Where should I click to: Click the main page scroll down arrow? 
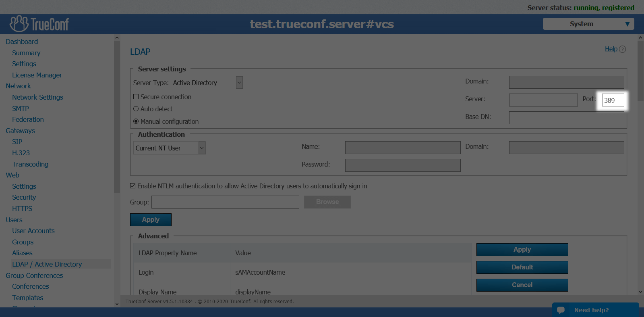(640, 292)
